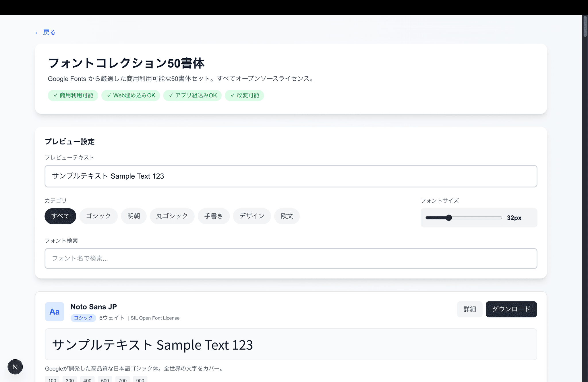This screenshot has width=588, height=382.
Task: Select デザイン category filter
Action: [252, 216]
